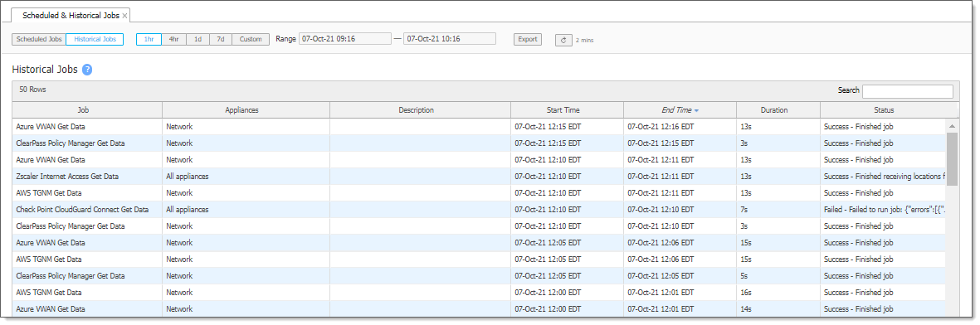980x325 pixels.
Task: Click the 2 mins refresh interval text
Action: 584,41
